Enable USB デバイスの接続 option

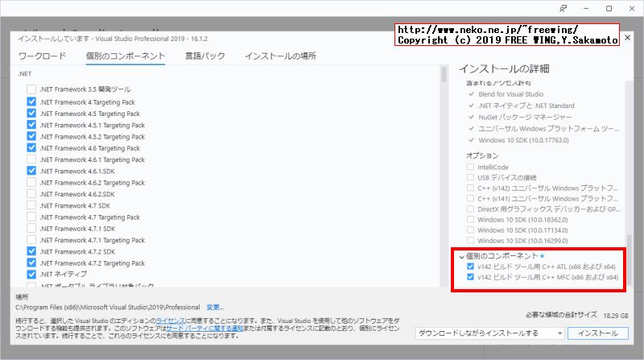[470, 177]
